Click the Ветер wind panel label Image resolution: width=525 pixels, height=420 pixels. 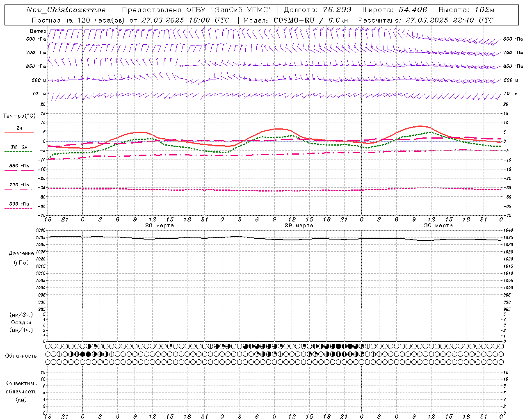38,31
